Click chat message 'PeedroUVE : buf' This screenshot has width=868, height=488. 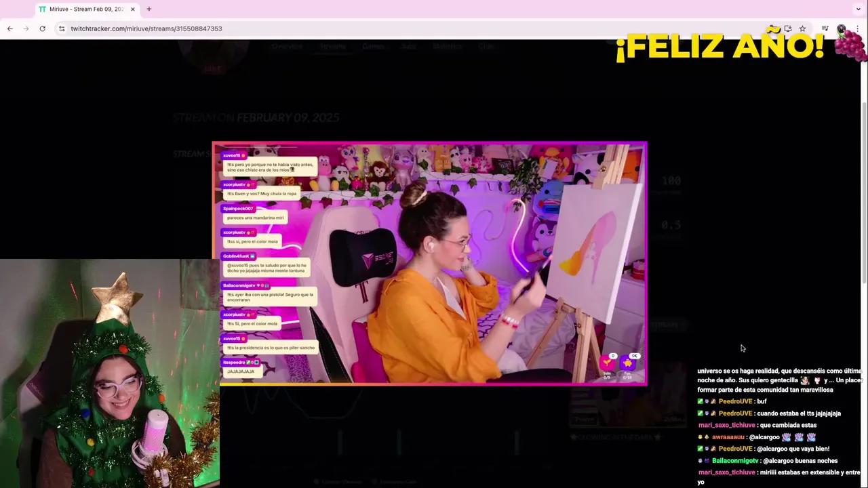(x=733, y=401)
